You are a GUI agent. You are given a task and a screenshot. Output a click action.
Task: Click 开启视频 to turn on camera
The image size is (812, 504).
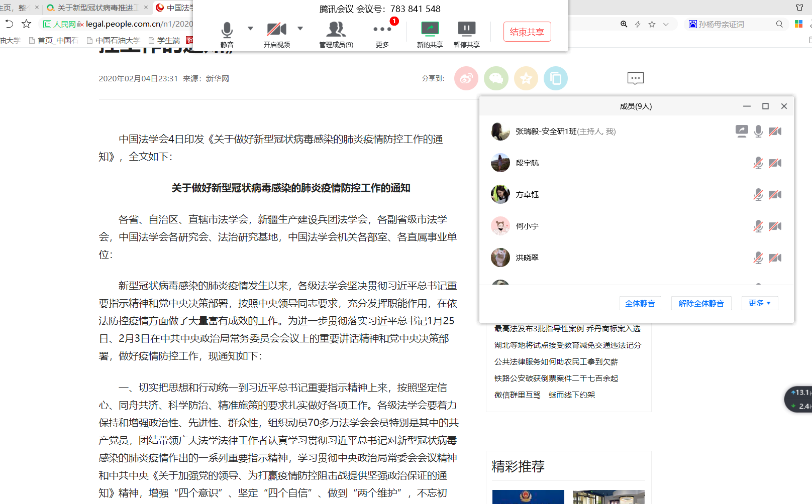click(x=275, y=30)
